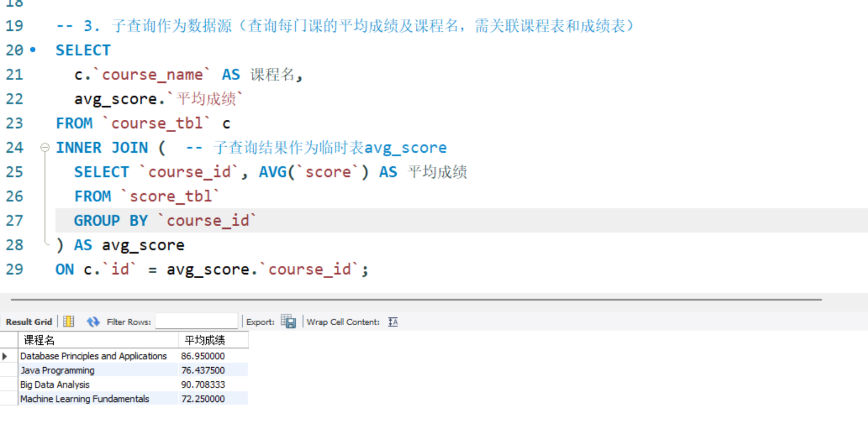868x431 pixels.
Task: Click the Filter Rows: label
Action: coord(129,322)
